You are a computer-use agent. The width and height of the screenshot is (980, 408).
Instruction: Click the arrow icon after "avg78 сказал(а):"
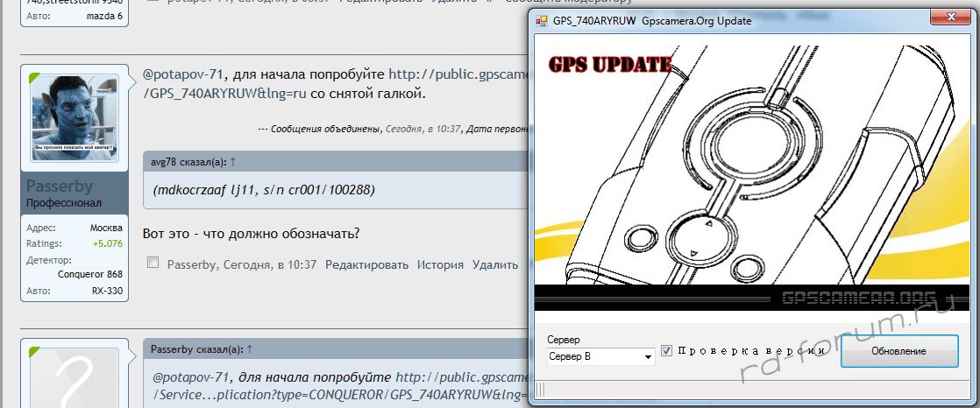(x=233, y=162)
